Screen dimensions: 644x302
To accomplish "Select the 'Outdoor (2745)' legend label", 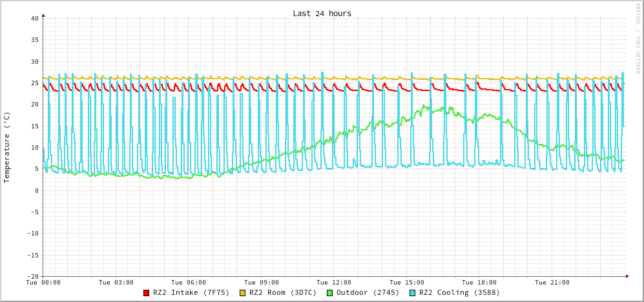I will [368, 293].
